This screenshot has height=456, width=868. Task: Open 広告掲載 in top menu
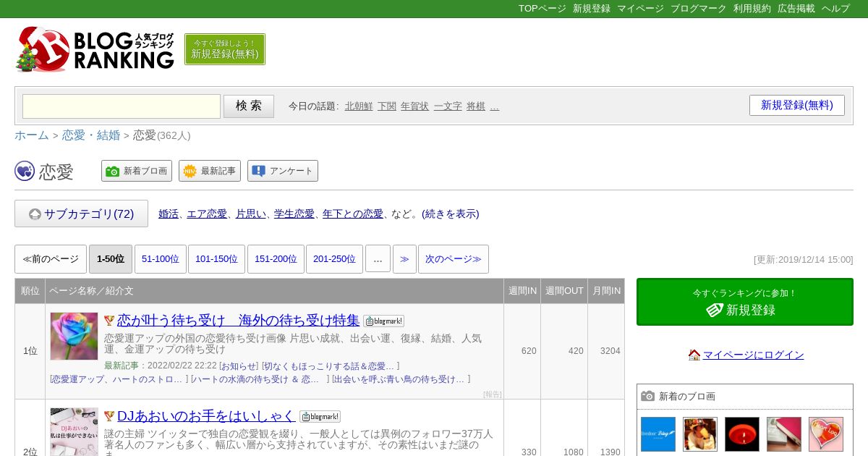coord(796,9)
